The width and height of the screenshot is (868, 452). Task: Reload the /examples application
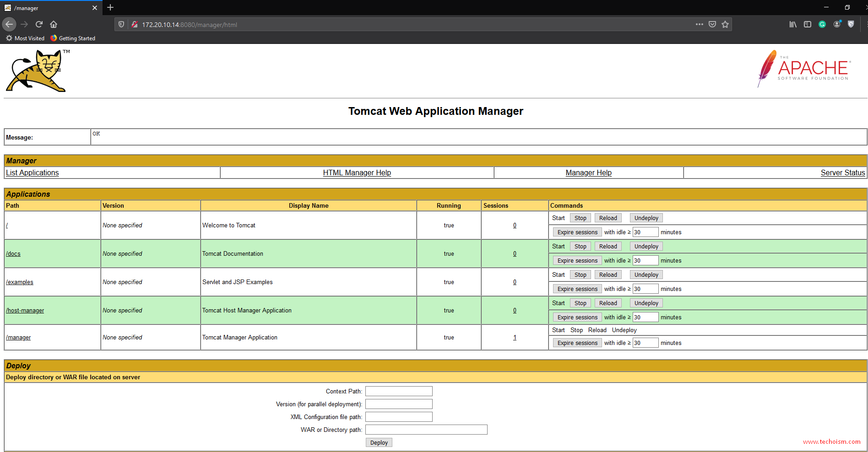[608, 275]
